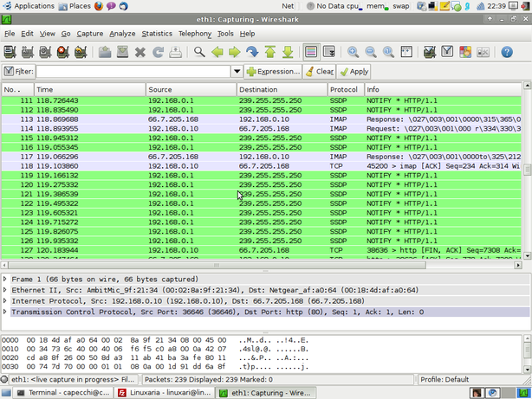Find a packet with magnifier icon
Viewport: 532px width, 399px height.
tap(199, 52)
